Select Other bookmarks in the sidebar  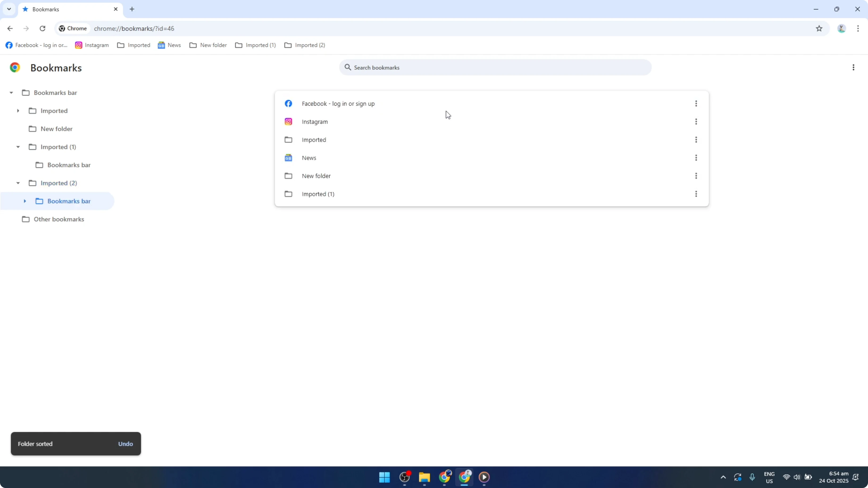[x=59, y=219]
